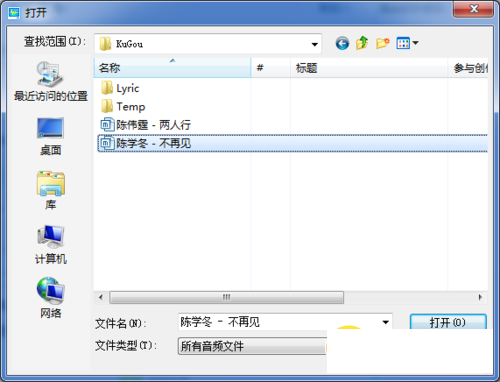Close the 打开 dialog window

tap(473, 9)
